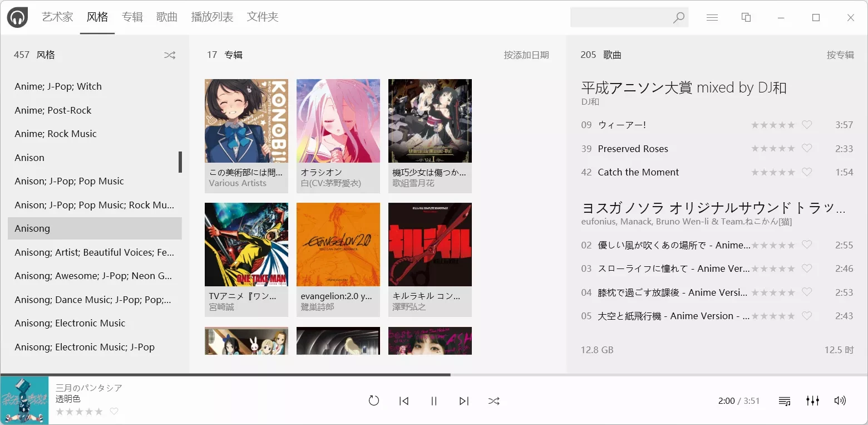Change album sort order 按添加日期
868x425 pixels.
pos(526,55)
